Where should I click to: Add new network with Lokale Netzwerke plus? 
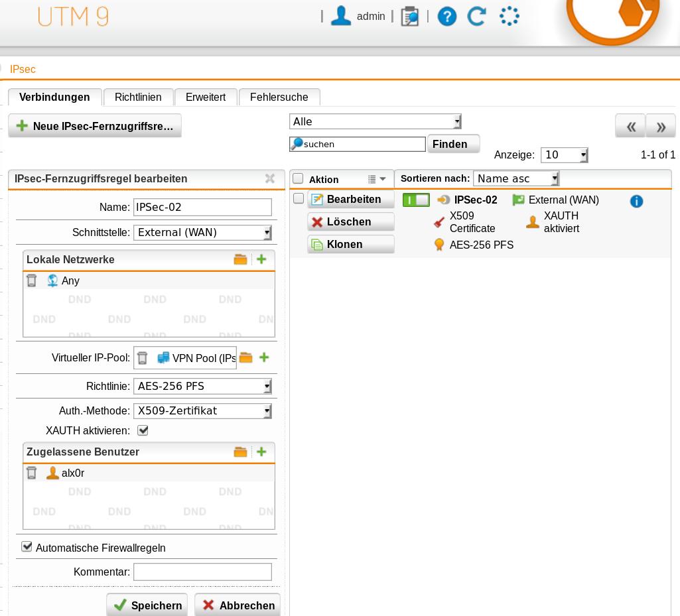pos(261,259)
